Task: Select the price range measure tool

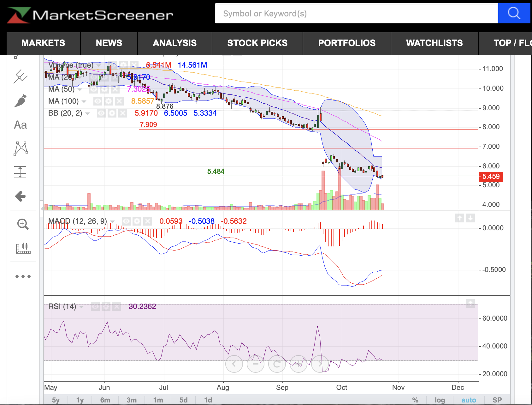Action: (x=20, y=172)
